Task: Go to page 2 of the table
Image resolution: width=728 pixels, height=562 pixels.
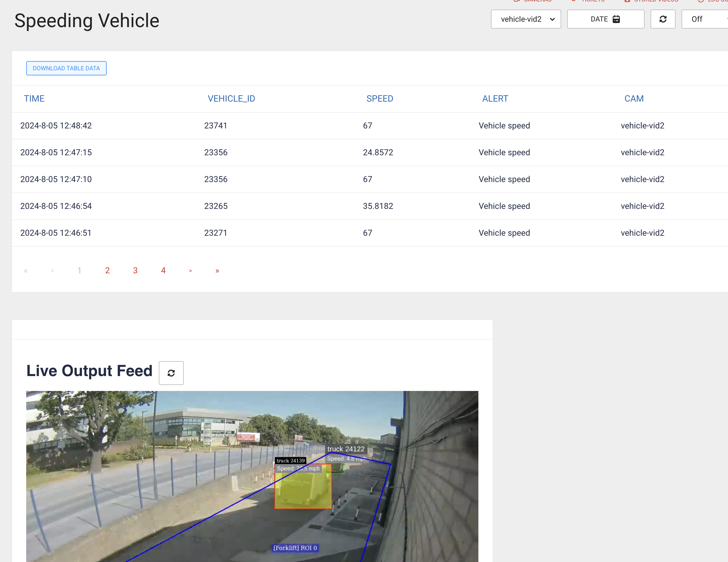Action: pyautogui.click(x=107, y=271)
